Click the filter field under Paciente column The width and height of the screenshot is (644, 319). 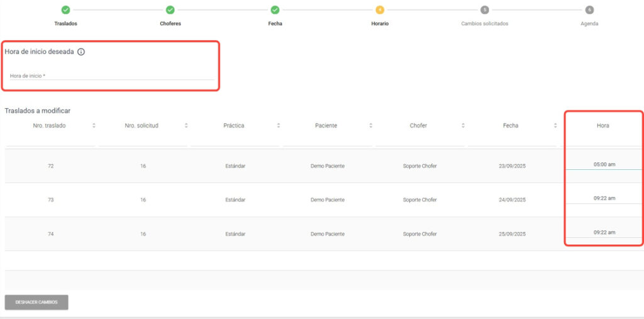[x=326, y=142]
